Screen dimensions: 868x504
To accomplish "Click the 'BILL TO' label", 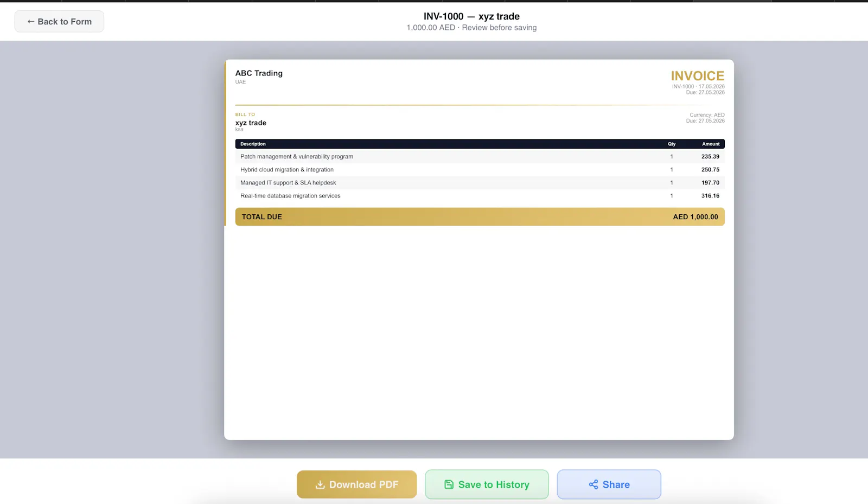I will (x=245, y=114).
